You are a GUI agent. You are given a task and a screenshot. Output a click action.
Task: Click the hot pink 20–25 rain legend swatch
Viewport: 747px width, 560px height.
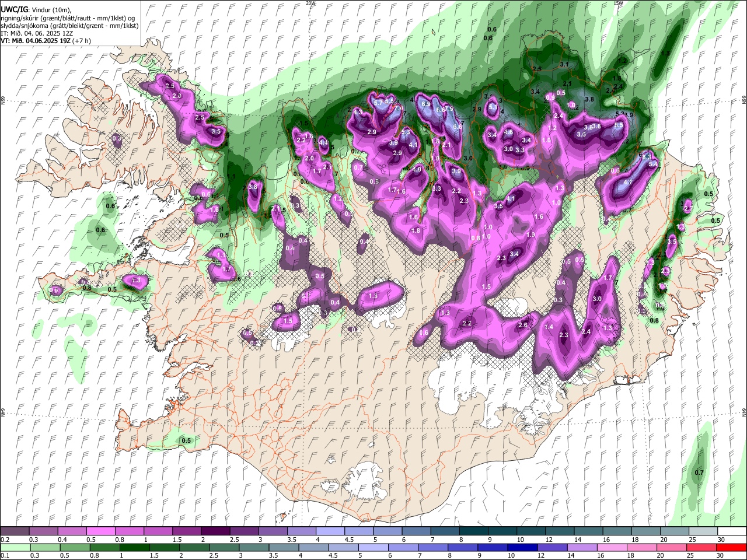tap(671, 547)
